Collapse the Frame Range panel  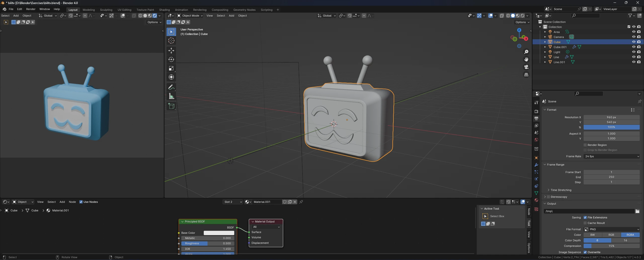[555, 165]
